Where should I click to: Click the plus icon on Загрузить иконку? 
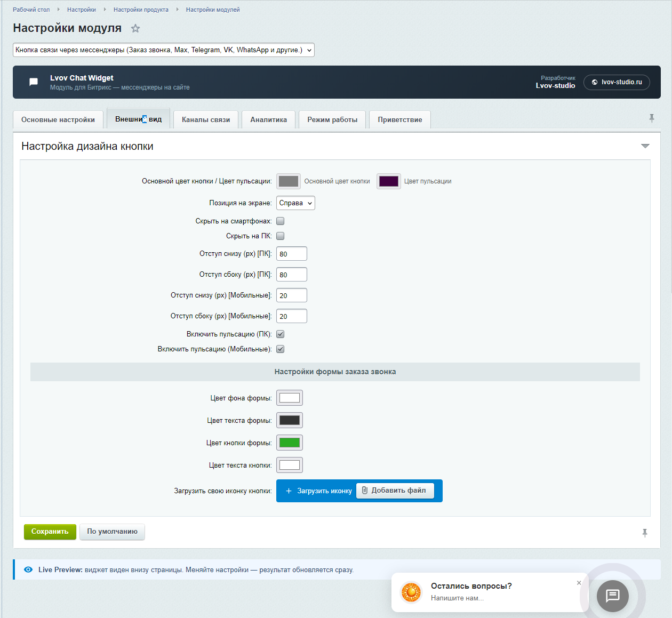(x=289, y=491)
